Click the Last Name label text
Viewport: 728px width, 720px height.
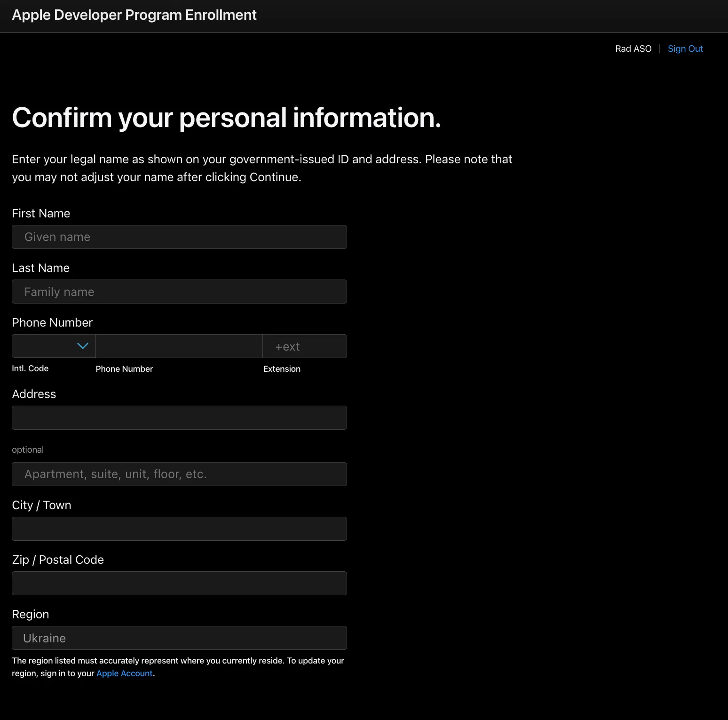tap(40, 268)
